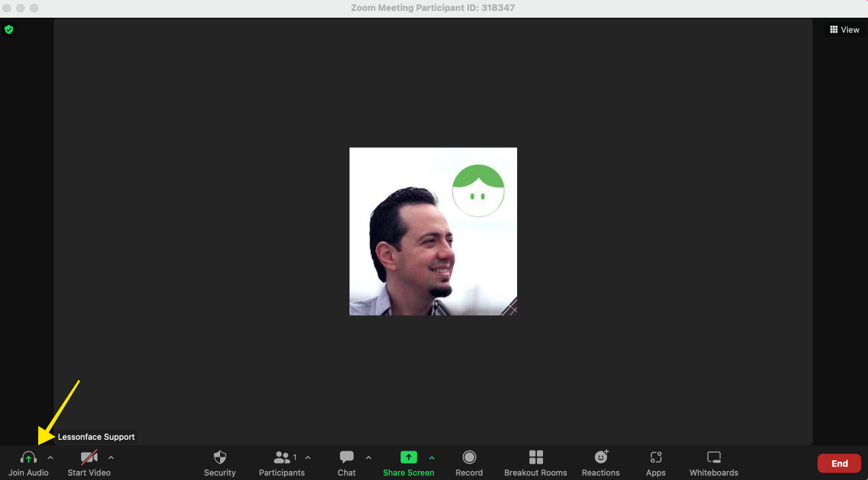The height and width of the screenshot is (480, 868).
Task: Expand the Participants options arrow
Action: pos(308,457)
